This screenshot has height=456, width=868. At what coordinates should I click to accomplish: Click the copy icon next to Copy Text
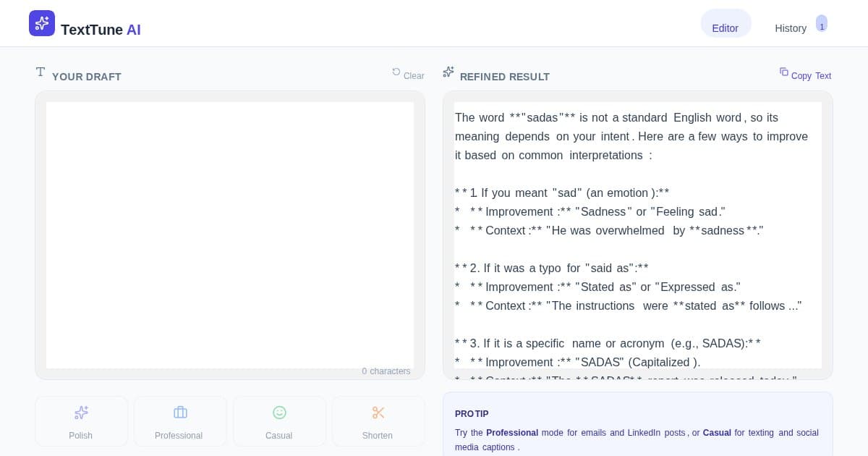click(x=783, y=72)
